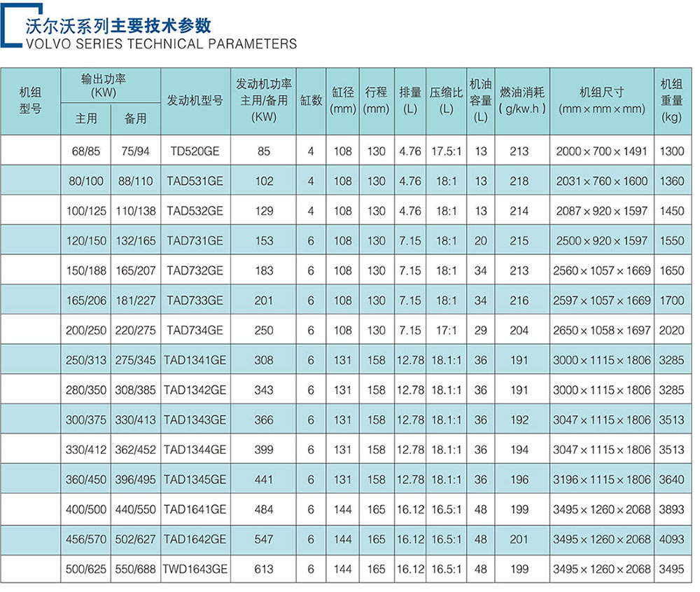The height and width of the screenshot is (592, 700).
Task: Select the TAD531GE engine model cell
Action: pos(195,181)
